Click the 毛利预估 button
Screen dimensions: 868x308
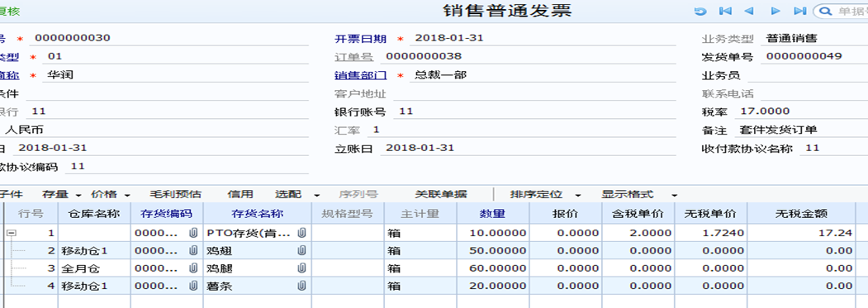coord(175,194)
